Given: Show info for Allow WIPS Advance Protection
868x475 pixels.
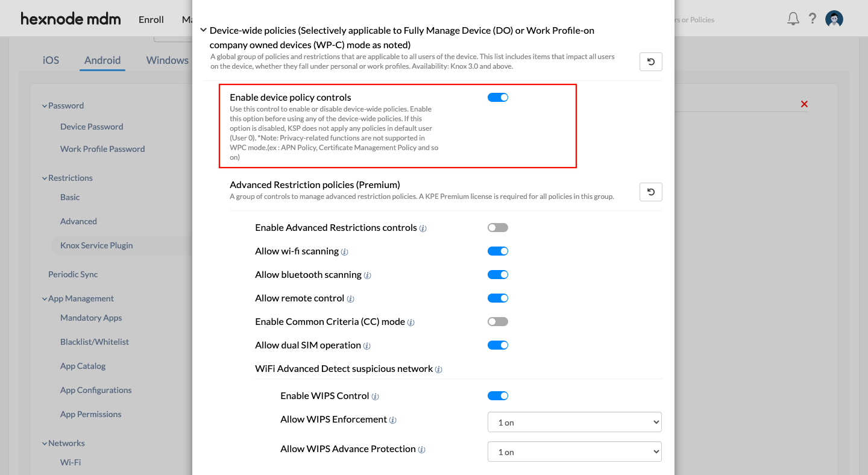Looking at the screenshot, I should coord(422,450).
